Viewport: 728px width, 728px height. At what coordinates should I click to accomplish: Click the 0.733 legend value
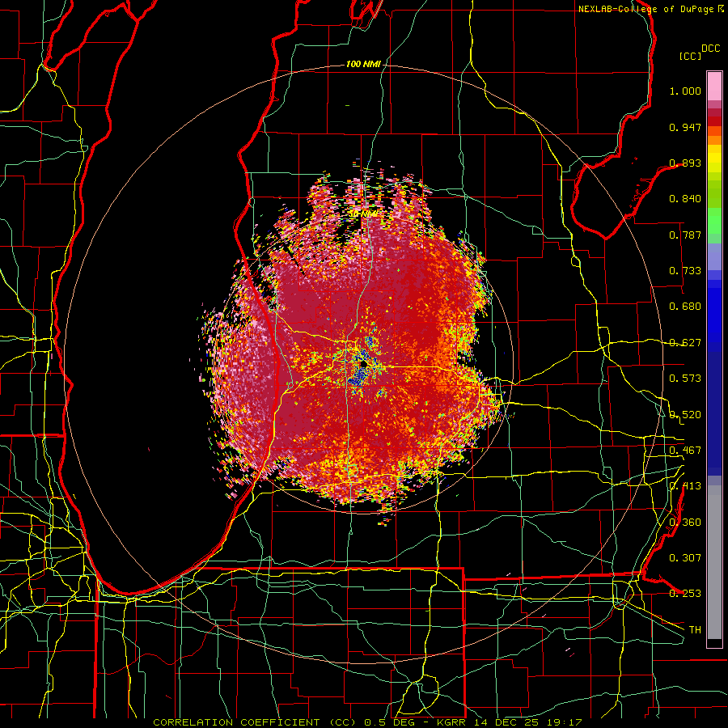(685, 271)
